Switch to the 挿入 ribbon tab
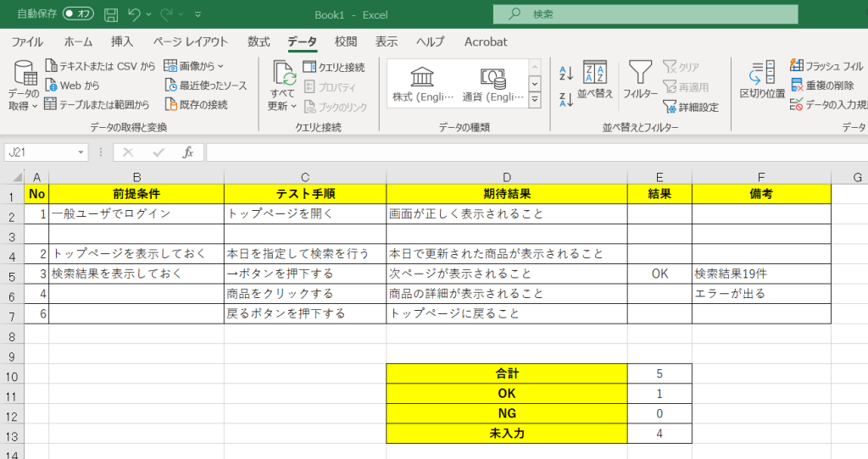Screen dimensions: 868x459 click(122, 42)
